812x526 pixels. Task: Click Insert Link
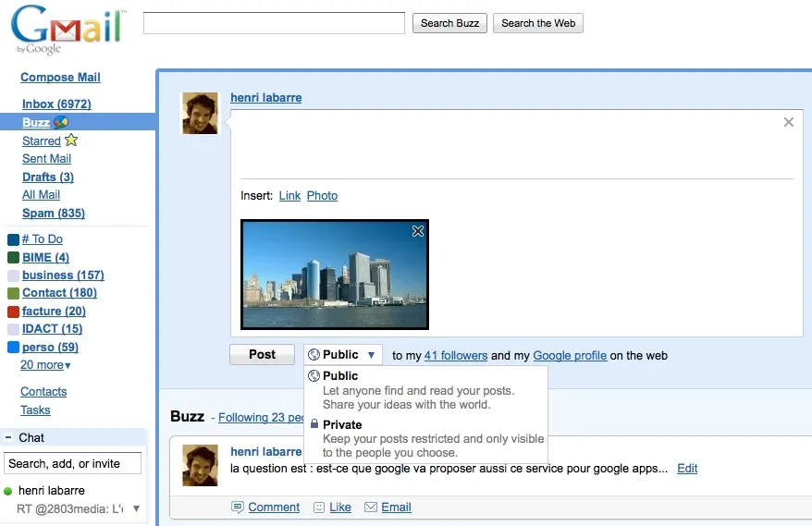[289, 196]
